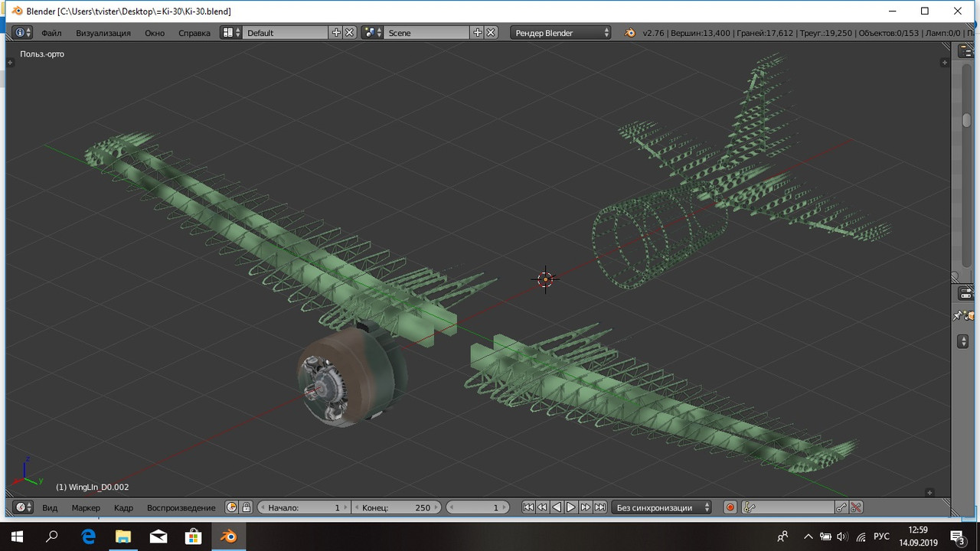
Task: Toggle the automatic keyframe record button
Action: (x=730, y=507)
